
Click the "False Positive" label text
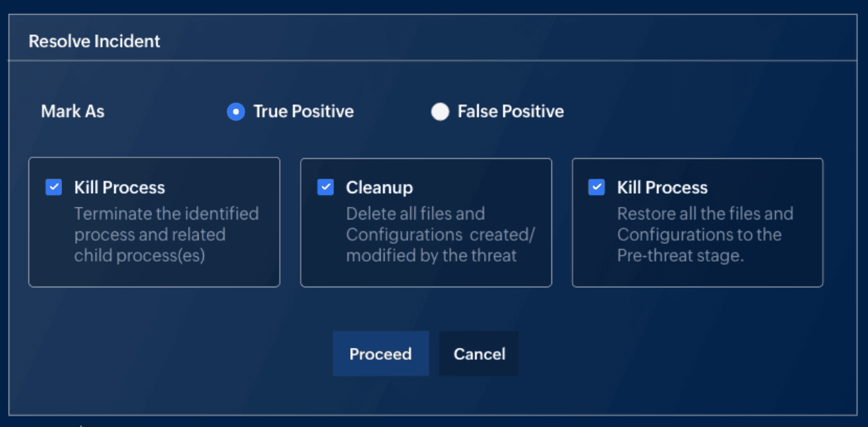(x=511, y=112)
